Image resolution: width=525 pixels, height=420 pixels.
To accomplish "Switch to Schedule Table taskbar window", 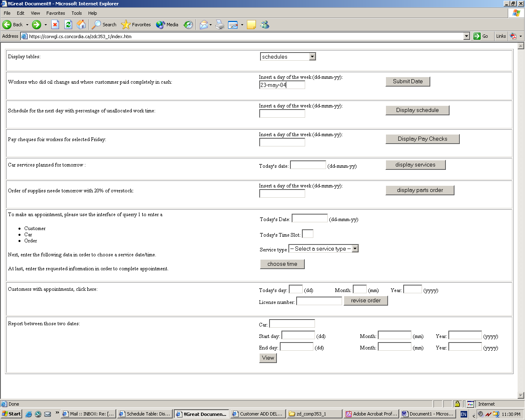I will click(145, 414).
